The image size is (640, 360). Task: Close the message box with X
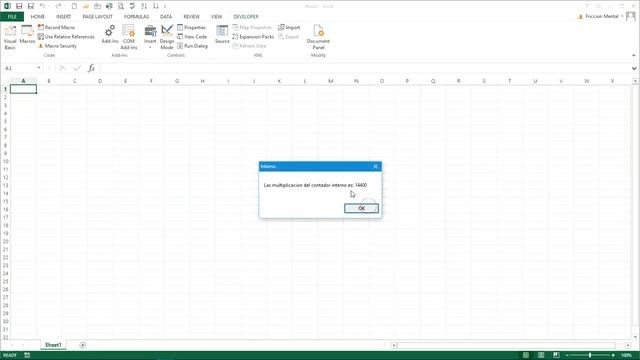tap(376, 167)
